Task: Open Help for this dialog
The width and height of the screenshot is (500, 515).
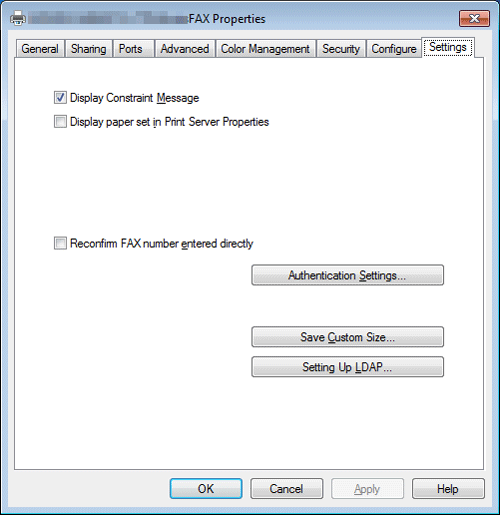Action: pos(448,489)
